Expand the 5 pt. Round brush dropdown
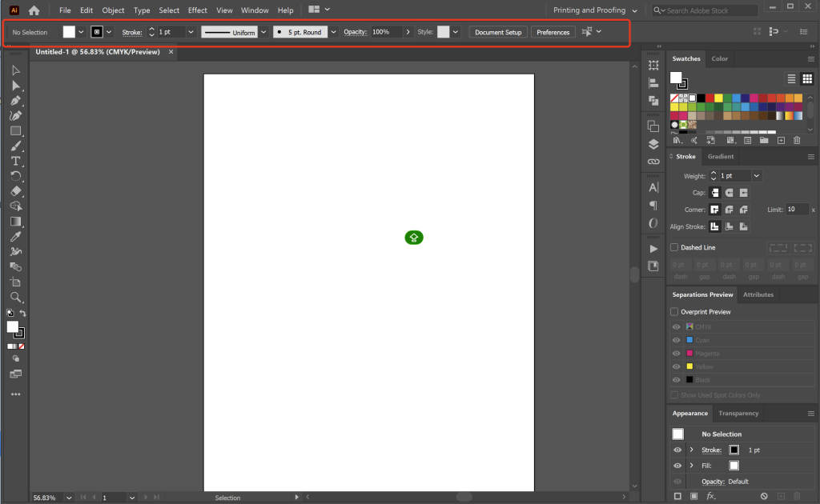The width and height of the screenshot is (820, 504). pos(333,32)
